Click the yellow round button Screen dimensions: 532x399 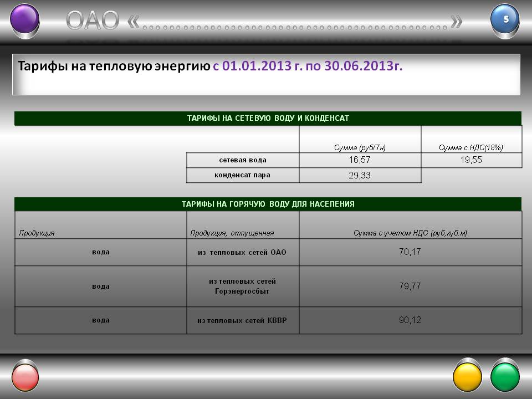pyautogui.click(x=468, y=377)
